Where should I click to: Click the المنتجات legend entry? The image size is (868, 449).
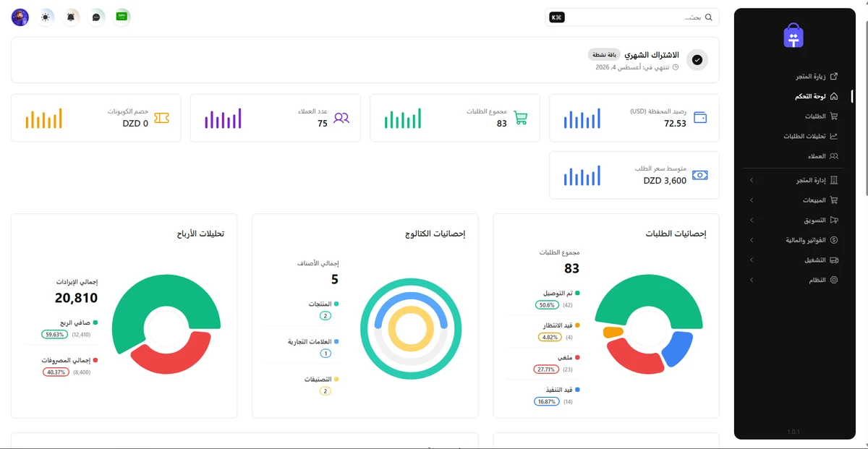[x=323, y=304]
